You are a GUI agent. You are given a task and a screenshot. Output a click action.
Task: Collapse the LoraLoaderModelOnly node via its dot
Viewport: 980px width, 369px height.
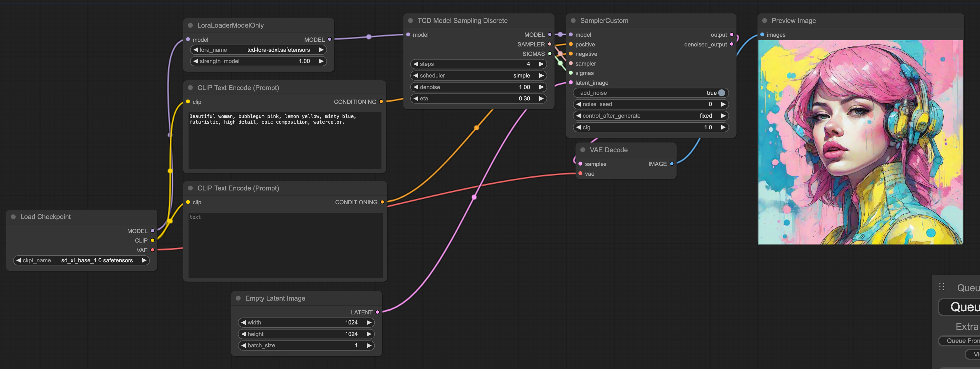pos(190,25)
